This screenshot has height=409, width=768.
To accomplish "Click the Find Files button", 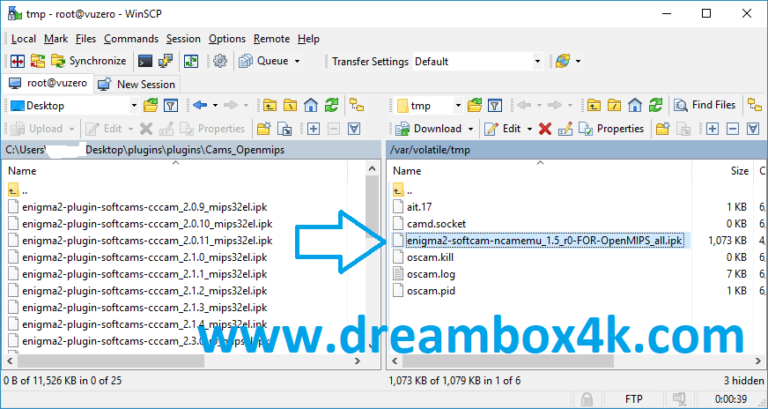I will pyautogui.click(x=705, y=105).
